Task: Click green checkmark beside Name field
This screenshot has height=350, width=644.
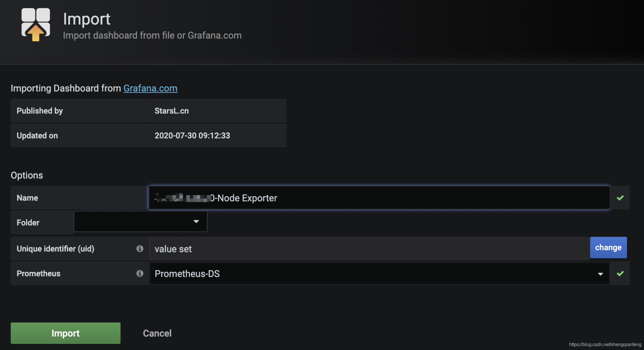Action: (620, 198)
